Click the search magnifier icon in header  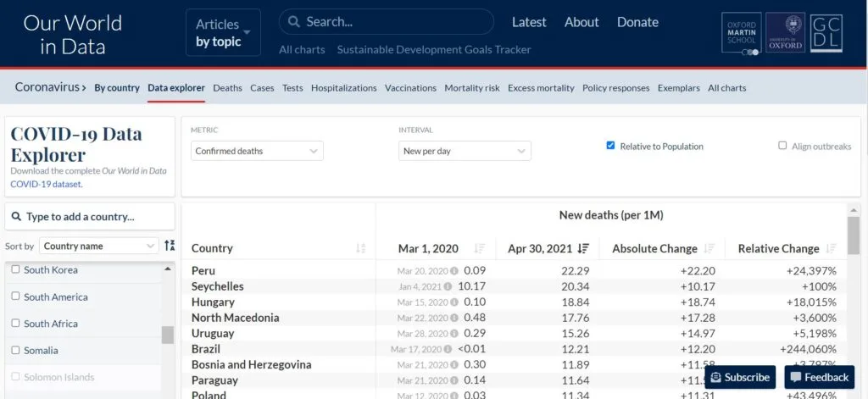coord(292,22)
